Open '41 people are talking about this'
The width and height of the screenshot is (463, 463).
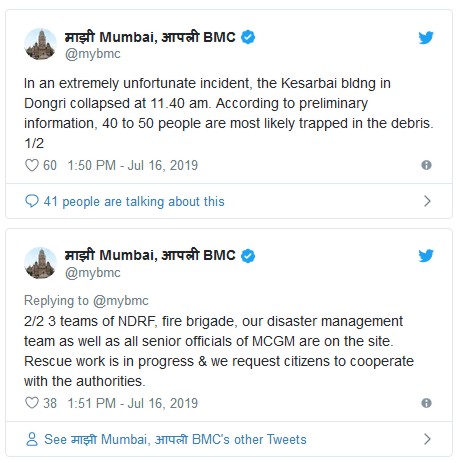134,201
